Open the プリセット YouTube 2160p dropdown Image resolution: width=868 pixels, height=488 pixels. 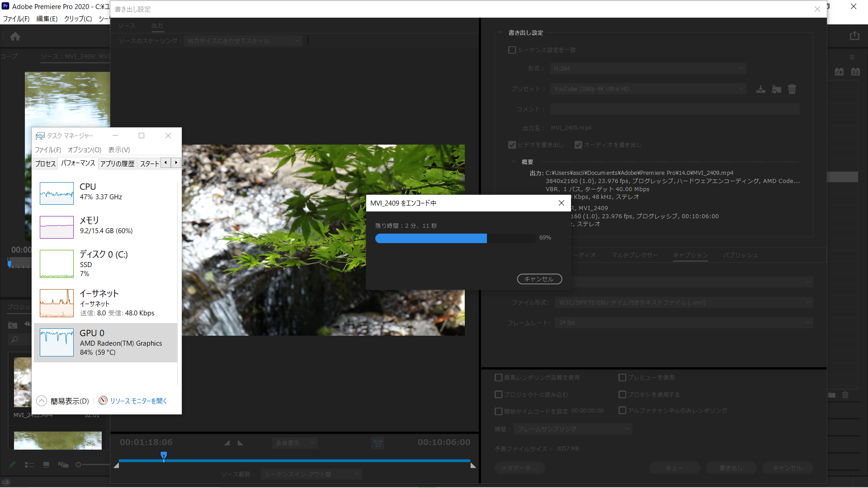point(648,89)
